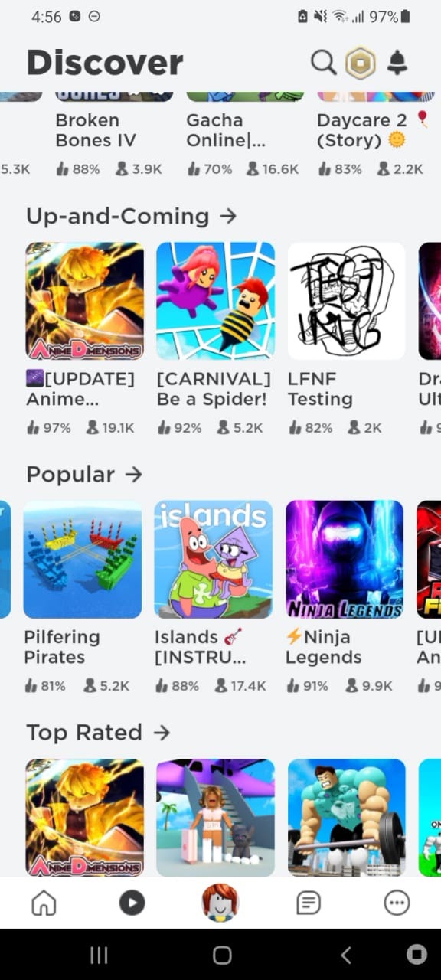Expand the Top Rated section arrow
This screenshot has height=980, width=441.
pos(161,732)
